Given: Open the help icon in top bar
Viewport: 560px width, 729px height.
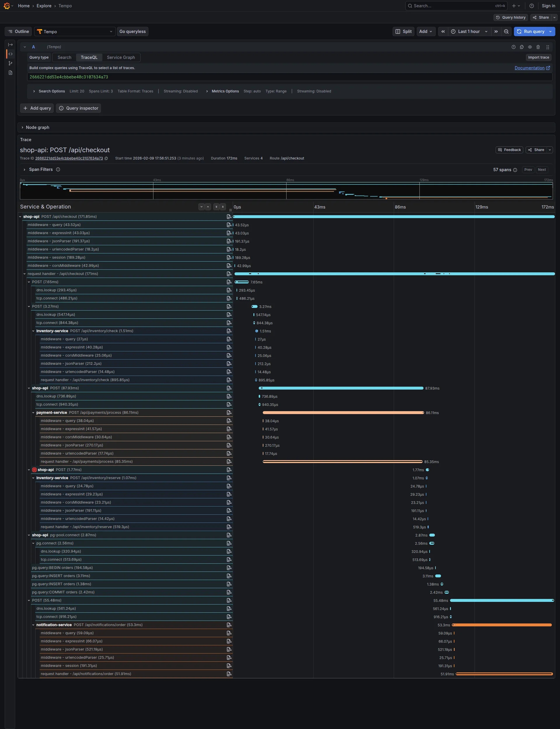Looking at the screenshot, I should [x=531, y=6].
